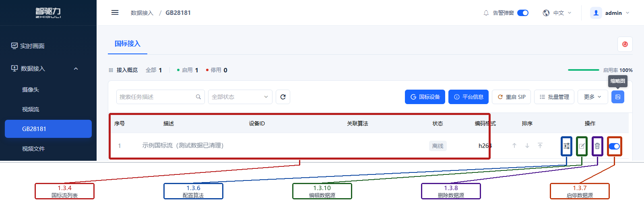Click the 国标设备 button
Image resolution: width=644 pixels, height=207 pixels.
[x=425, y=97]
